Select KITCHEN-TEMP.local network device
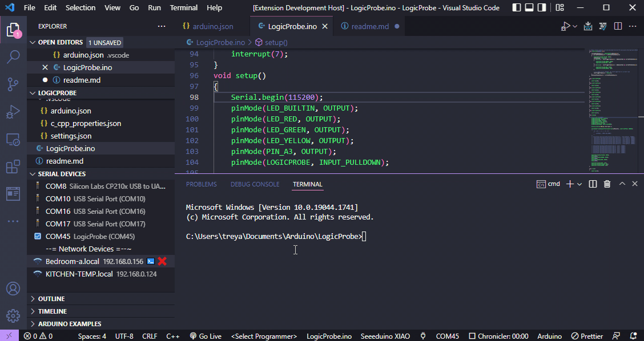The height and width of the screenshot is (341, 644). (100, 274)
